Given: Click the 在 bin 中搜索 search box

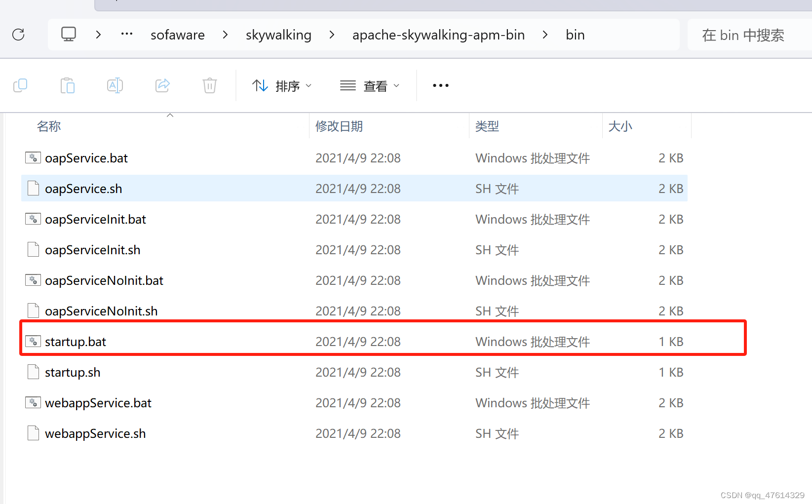Looking at the screenshot, I should [749, 35].
